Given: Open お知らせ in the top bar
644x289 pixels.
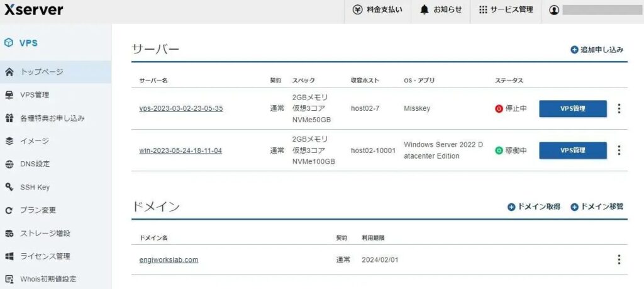Looking at the screenshot, I should 441,10.
